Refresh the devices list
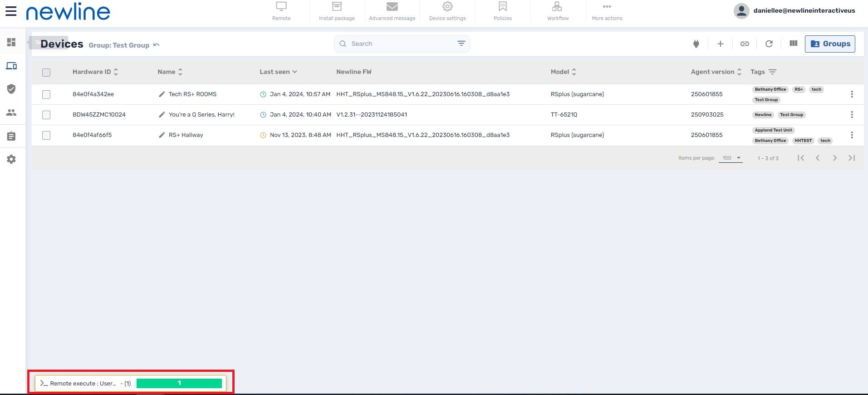 pyautogui.click(x=769, y=44)
